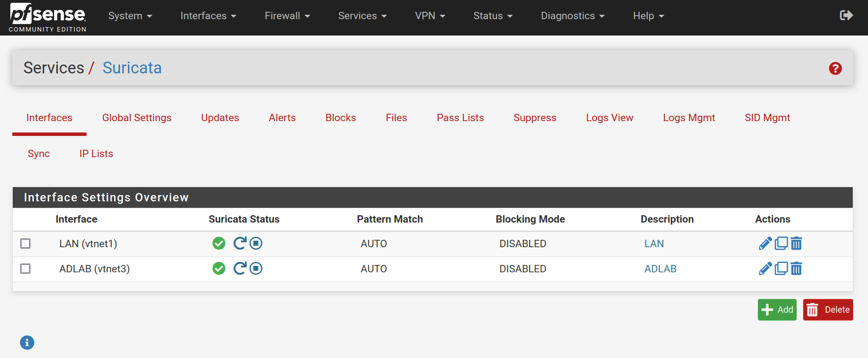868x358 pixels.
Task: Edit the ADLAB interface with pencil icon
Action: pyautogui.click(x=765, y=268)
